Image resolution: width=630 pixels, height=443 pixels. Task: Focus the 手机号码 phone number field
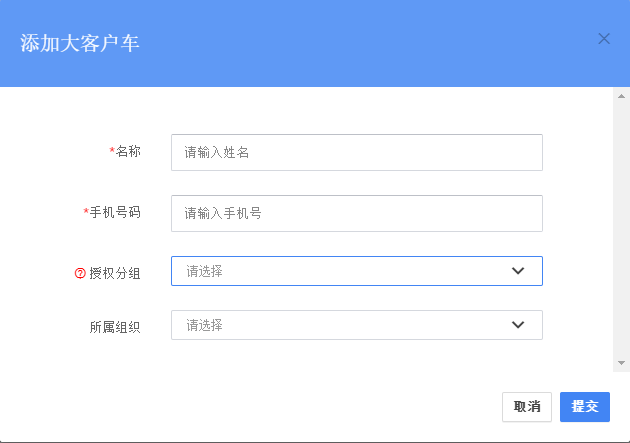(x=357, y=213)
